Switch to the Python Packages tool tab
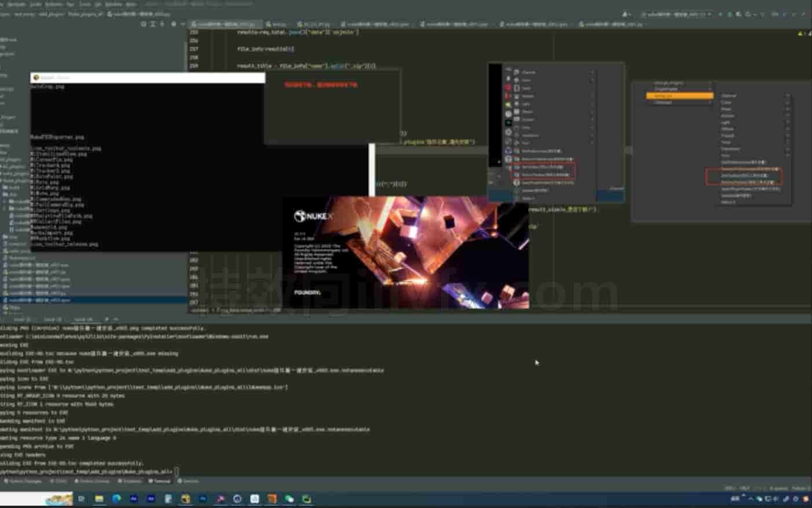 23,481
